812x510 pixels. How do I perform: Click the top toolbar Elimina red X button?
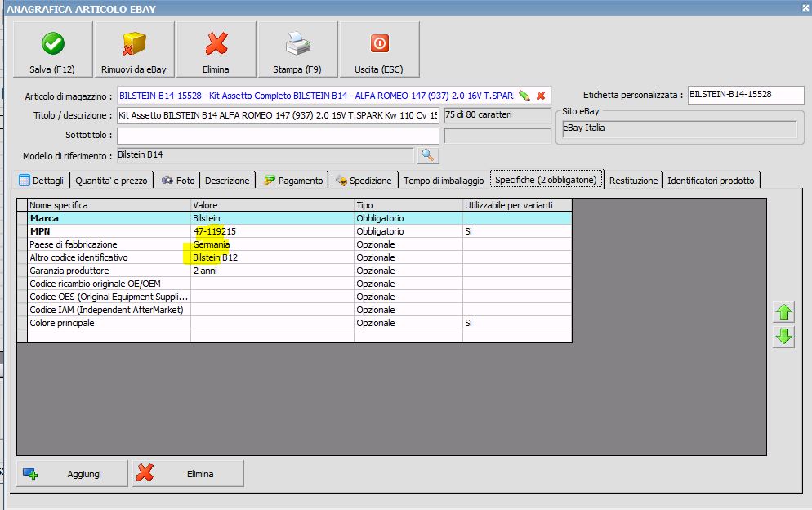pyautogui.click(x=216, y=50)
